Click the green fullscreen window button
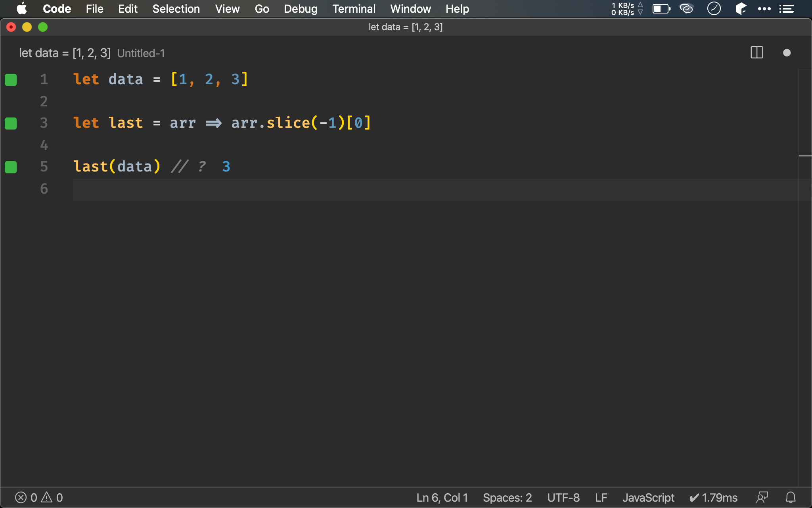This screenshot has width=812, height=508. tap(43, 27)
